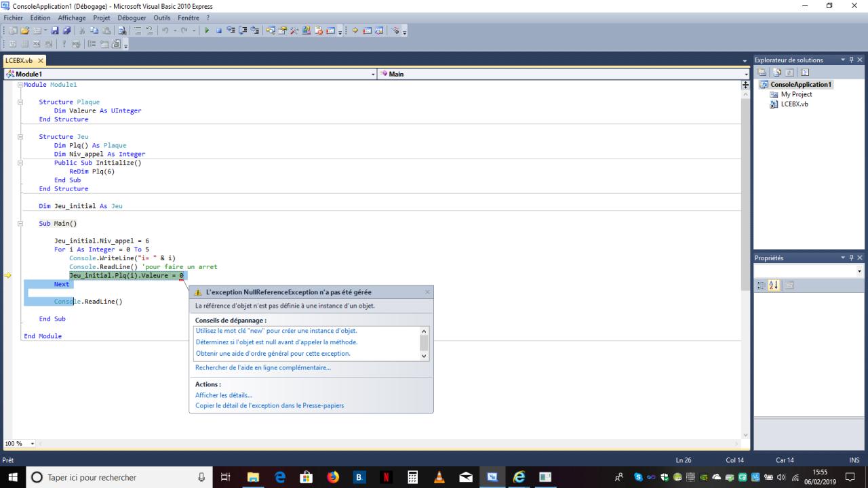Image resolution: width=868 pixels, height=488 pixels.
Task: Open the Netflix app from the taskbar
Action: 386,477
